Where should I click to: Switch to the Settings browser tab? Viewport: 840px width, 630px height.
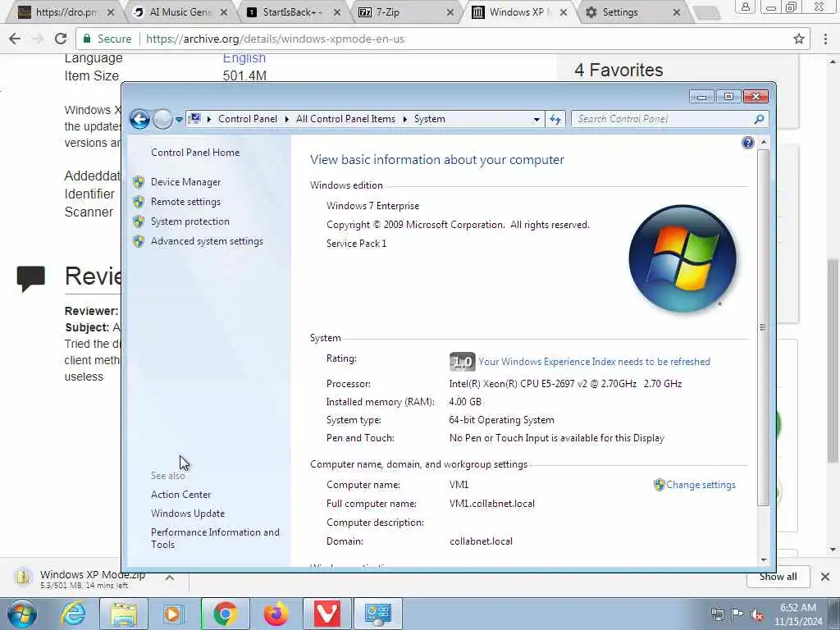click(x=632, y=12)
